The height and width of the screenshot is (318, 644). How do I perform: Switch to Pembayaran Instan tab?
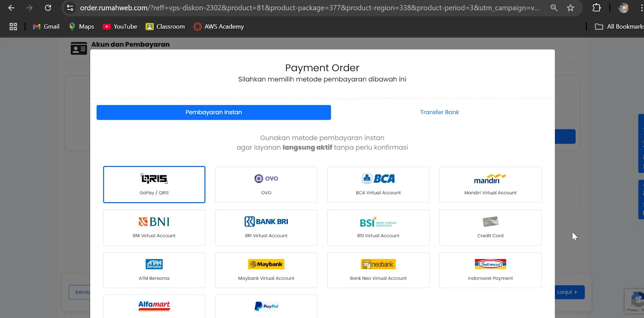point(214,112)
